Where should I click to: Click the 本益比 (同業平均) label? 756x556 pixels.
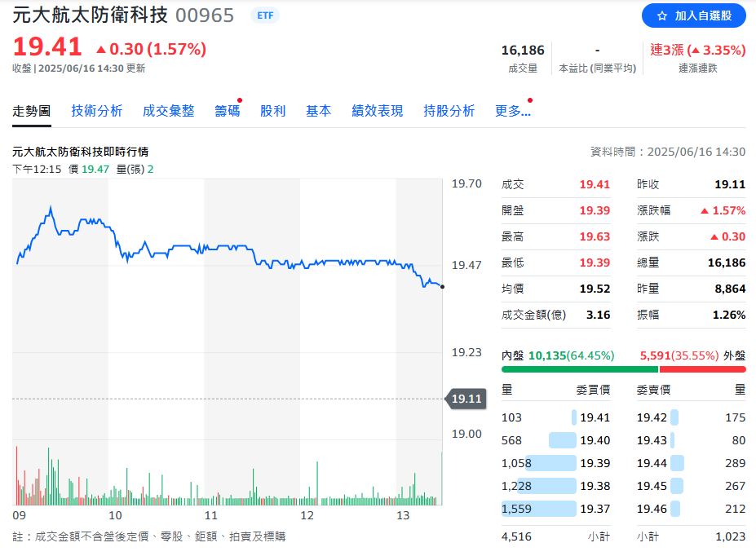[x=597, y=68]
